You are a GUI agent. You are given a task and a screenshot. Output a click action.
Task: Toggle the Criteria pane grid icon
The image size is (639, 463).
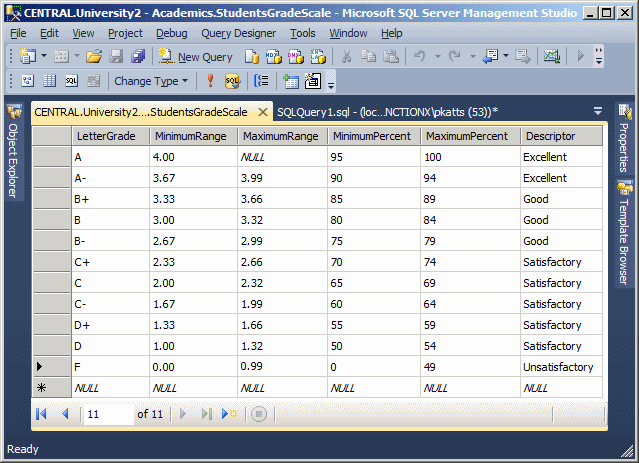coord(50,81)
